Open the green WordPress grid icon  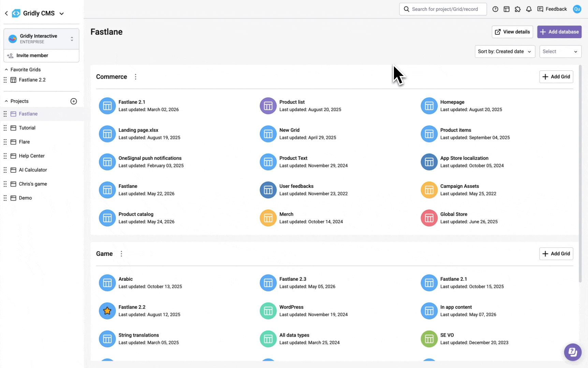click(268, 311)
